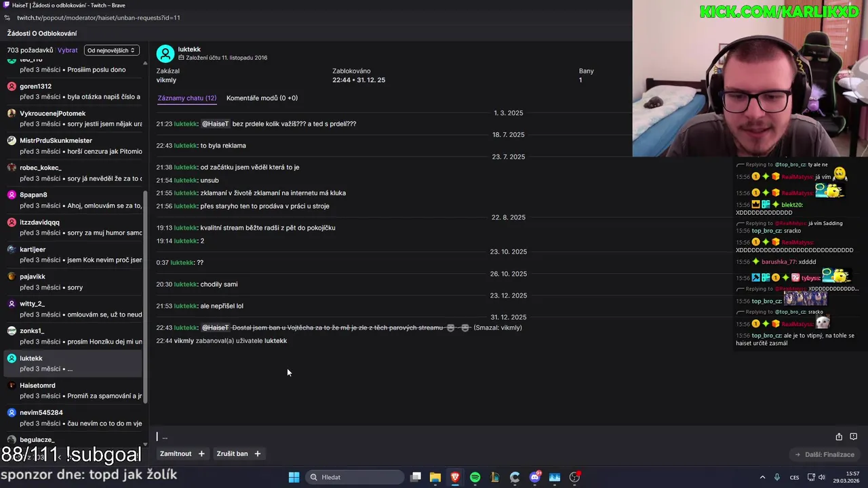Click the report feedback icon above Finalizace

854,436
